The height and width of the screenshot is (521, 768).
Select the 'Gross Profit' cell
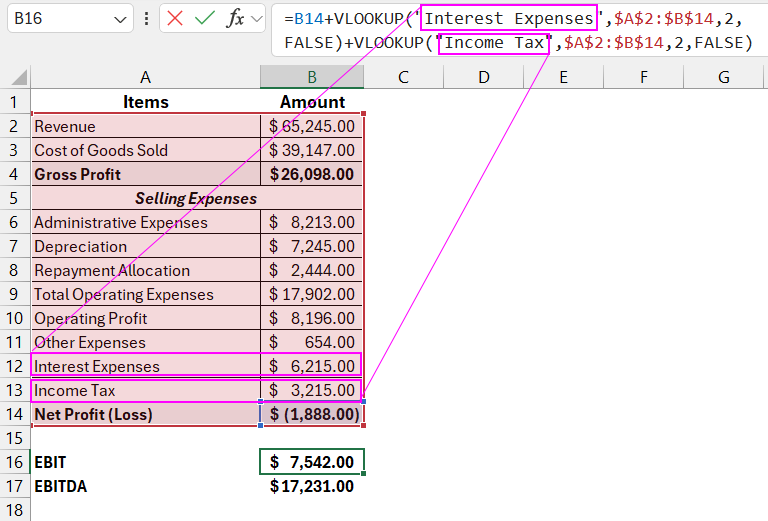click(x=145, y=174)
